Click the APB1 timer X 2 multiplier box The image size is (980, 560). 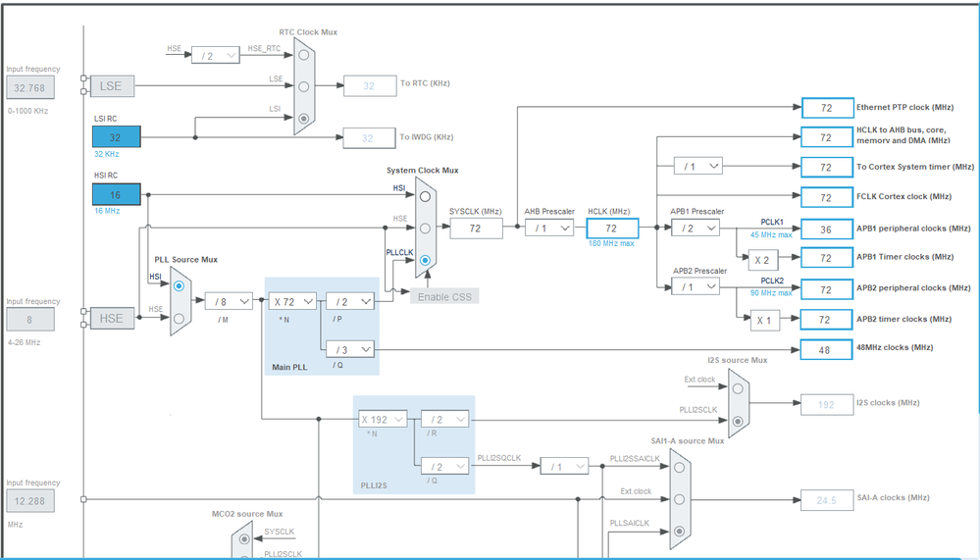coord(764,260)
